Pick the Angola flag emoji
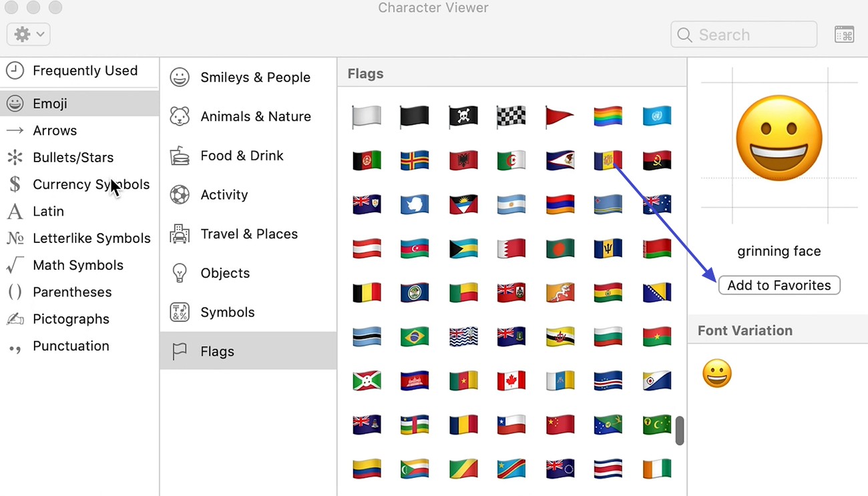Viewport: 868px width, 496px height. 656,160
